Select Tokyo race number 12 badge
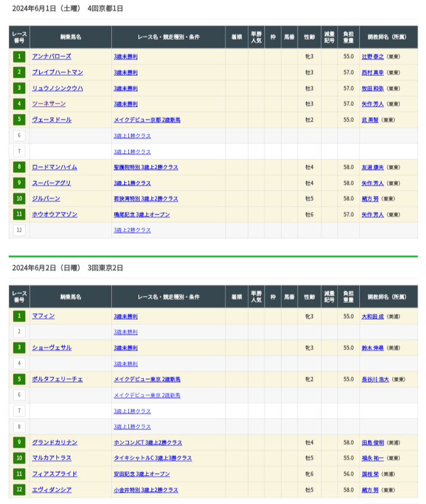426x504 pixels. pyautogui.click(x=20, y=490)
